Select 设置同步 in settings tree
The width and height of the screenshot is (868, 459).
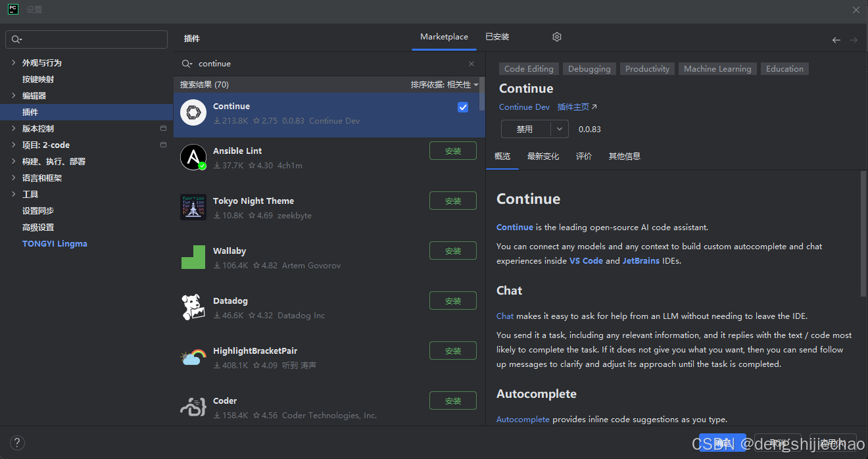[x=38, y=210]
